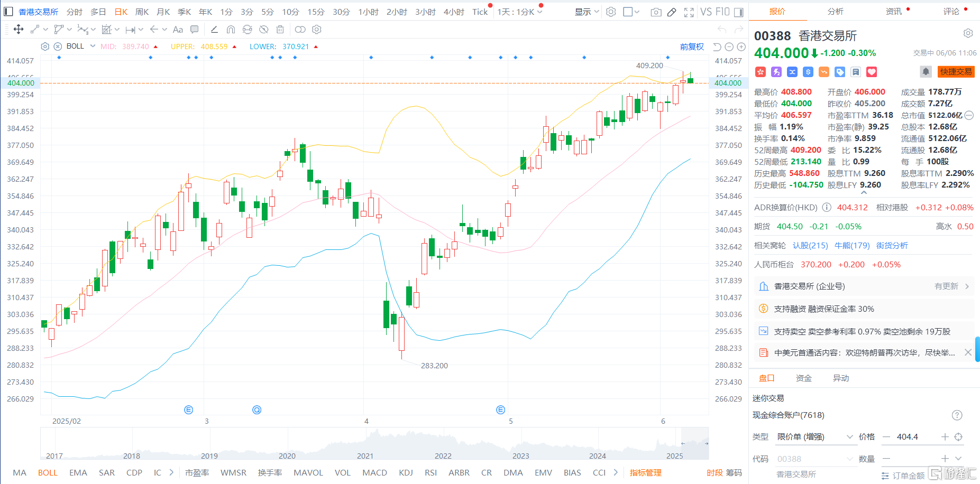
Task: Open the F10 company info
Action: [722, 12]
